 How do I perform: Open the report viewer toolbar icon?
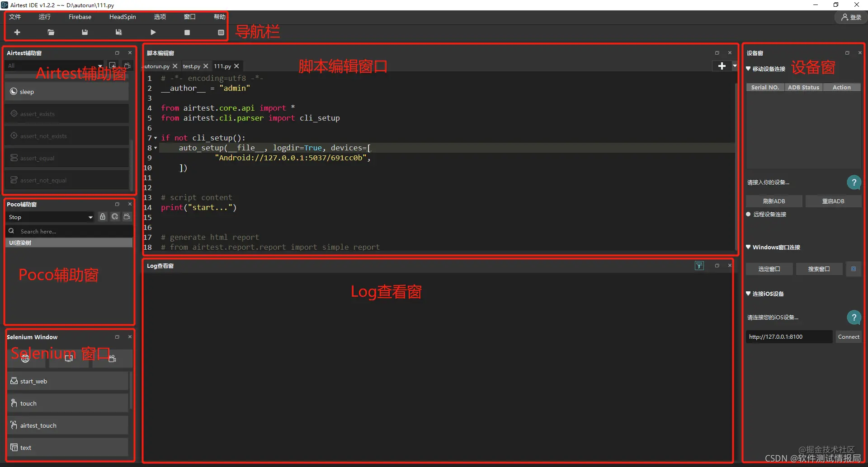[x=221, y=33]
